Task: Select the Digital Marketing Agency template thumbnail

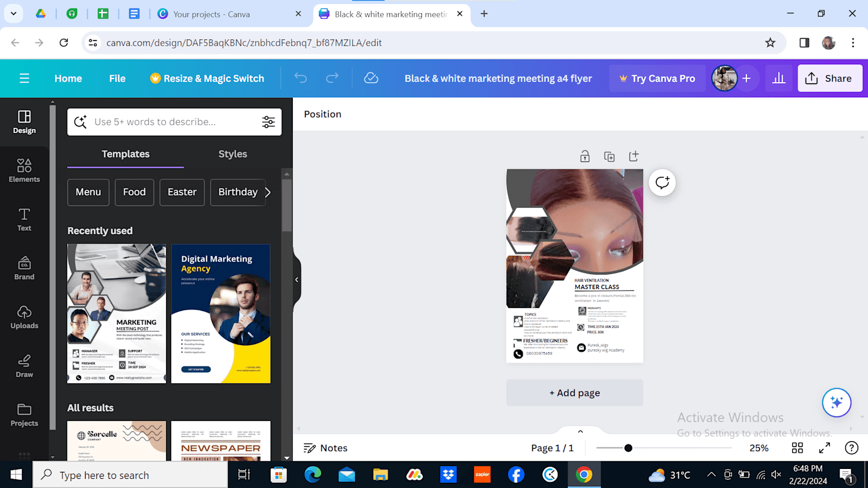Action: tap(220, 313)
